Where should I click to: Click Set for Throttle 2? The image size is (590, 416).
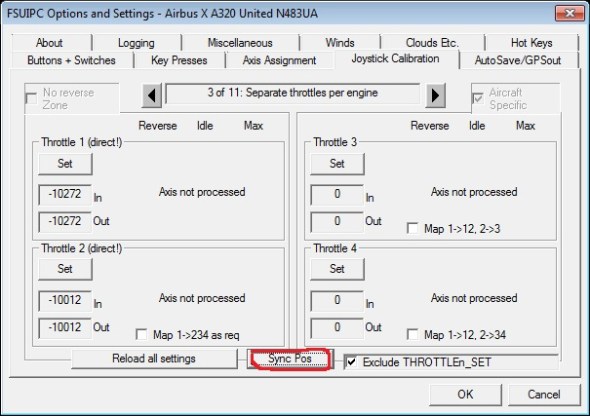pyautogui.click(x=65, y=269)
